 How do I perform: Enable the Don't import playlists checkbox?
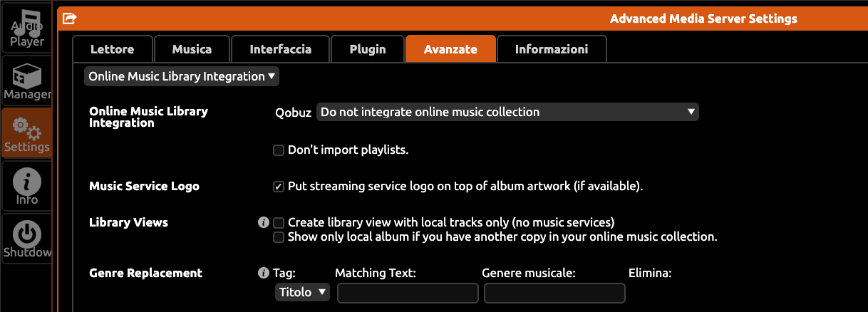(x=279, y=150)
